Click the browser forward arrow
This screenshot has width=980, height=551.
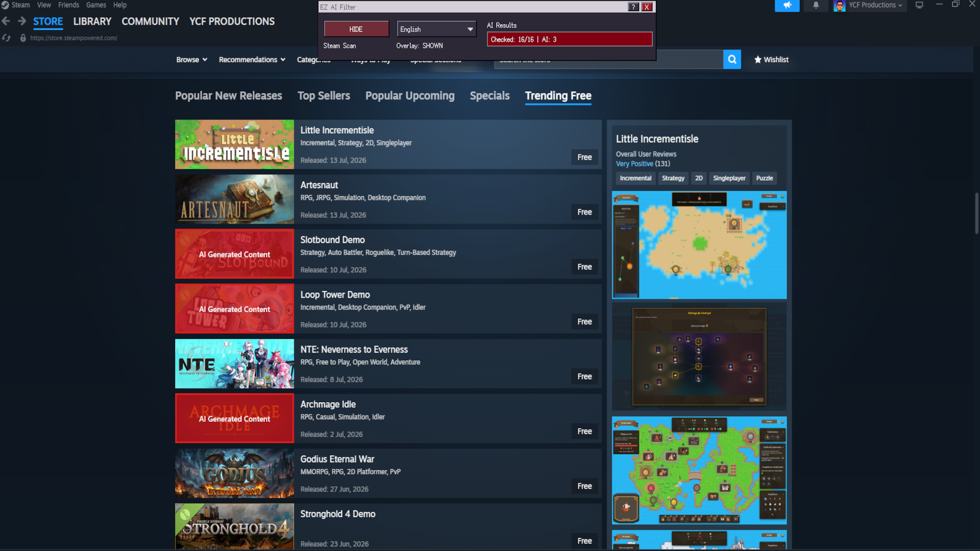click(x=22, y=21)
